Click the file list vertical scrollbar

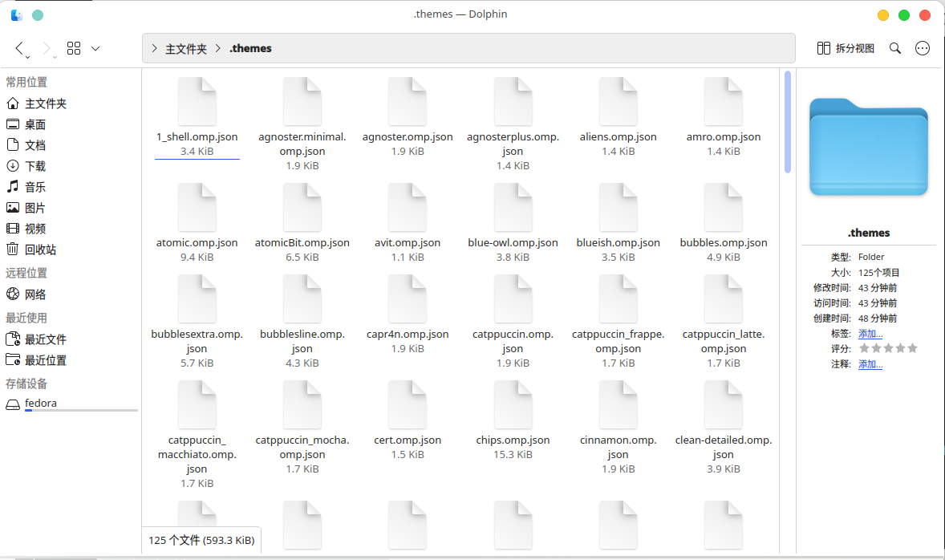pos(788,122)
